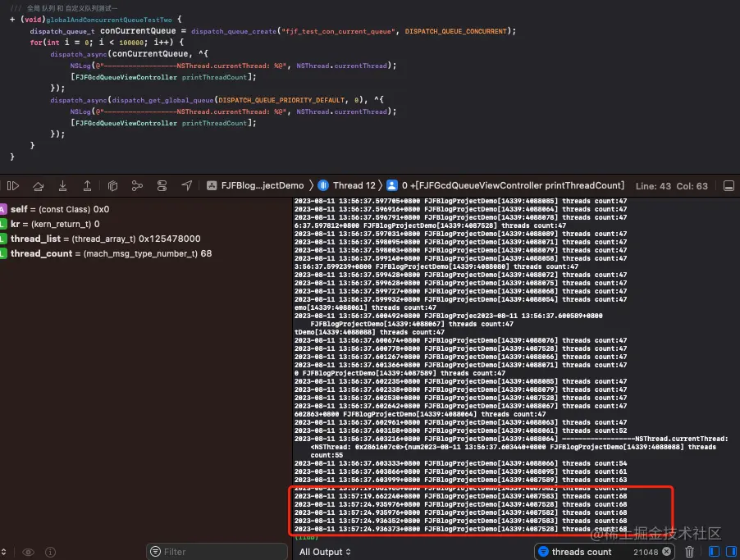Toggle the console pane button
Screen dimensions: 740x560
[731, 552]
